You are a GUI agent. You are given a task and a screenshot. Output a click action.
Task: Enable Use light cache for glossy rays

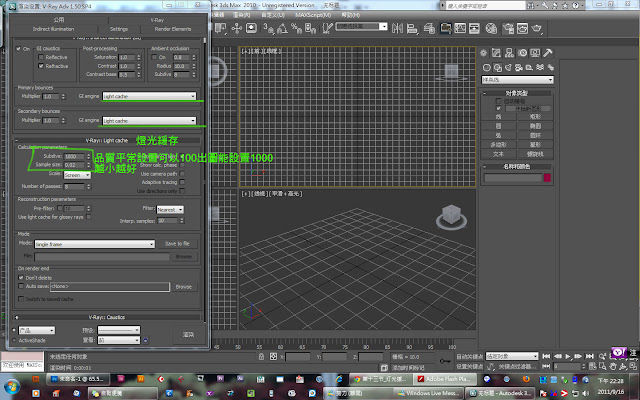click(89, 217)
